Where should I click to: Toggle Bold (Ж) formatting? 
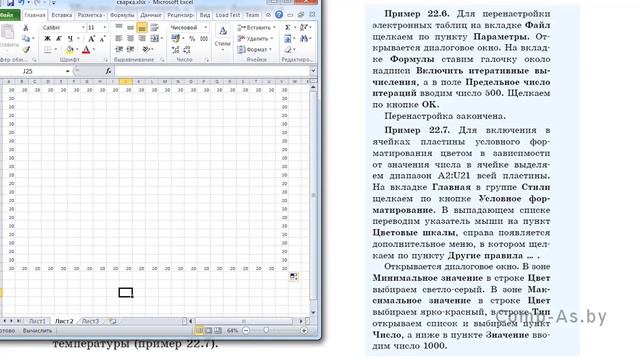[x=47, y=38]
